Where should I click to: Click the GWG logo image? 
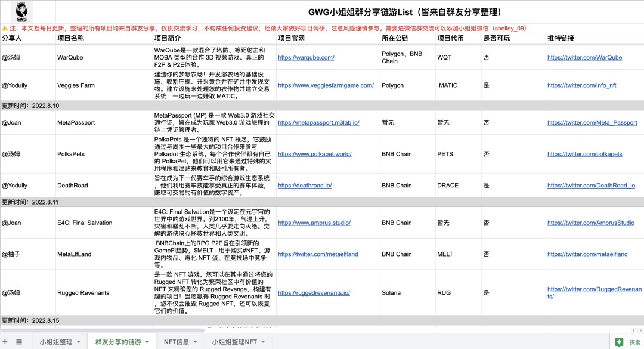pyautogui.click(x=21, y=12)
